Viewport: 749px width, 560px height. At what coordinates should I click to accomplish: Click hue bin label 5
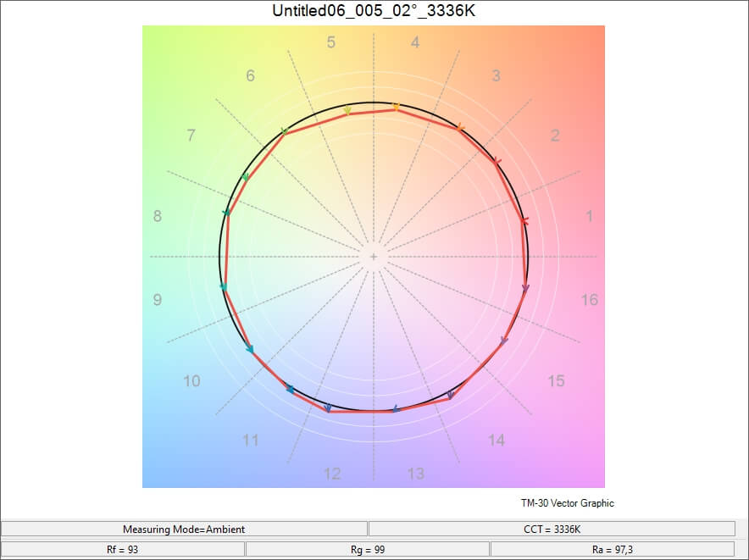point(331,42)
